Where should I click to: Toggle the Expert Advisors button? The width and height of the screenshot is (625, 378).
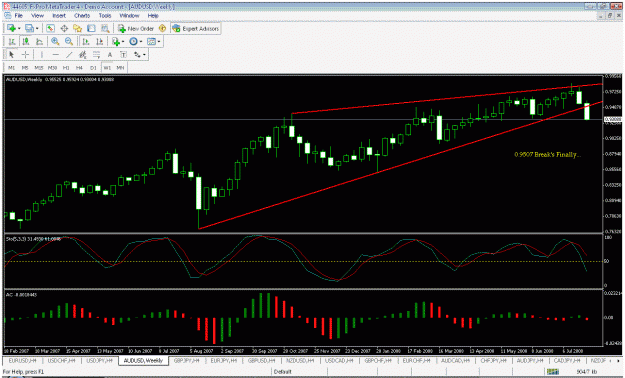pyautogui.click(x=195, y=28)
